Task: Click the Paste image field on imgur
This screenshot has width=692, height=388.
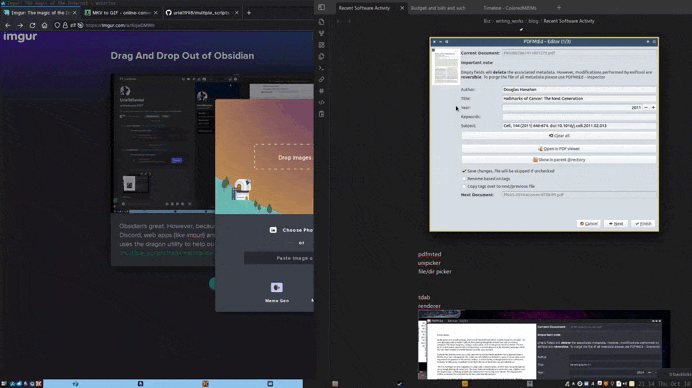Action: [279, 258]
